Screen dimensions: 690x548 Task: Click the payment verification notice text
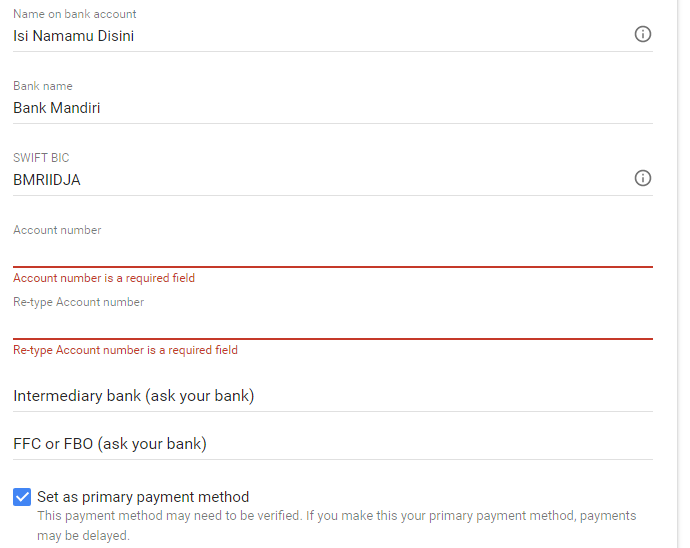(337, 526)
